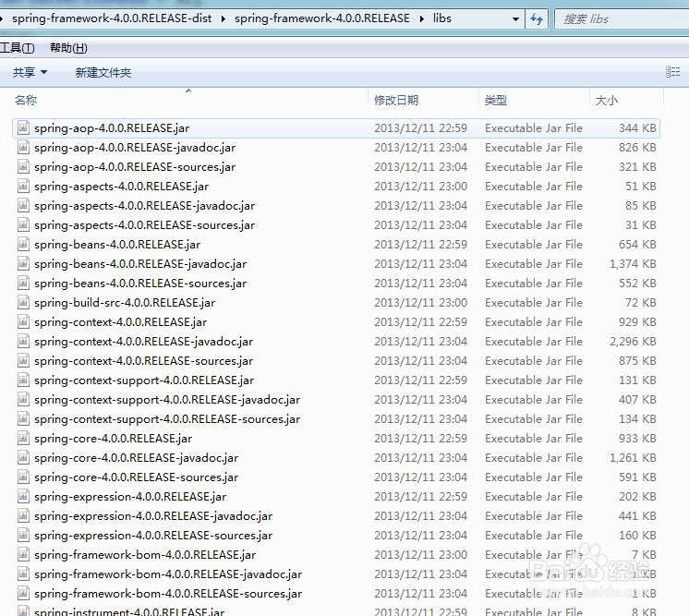The height and width of the screenshot is (616, 689).
Task: Change the view layout icon
Action: click(672, 72)
